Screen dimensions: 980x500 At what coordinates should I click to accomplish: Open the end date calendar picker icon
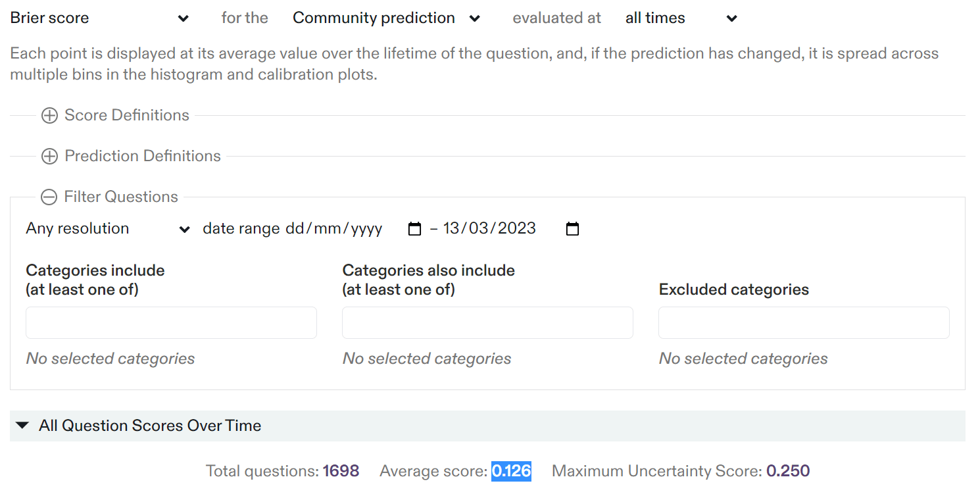pos(573,229)
